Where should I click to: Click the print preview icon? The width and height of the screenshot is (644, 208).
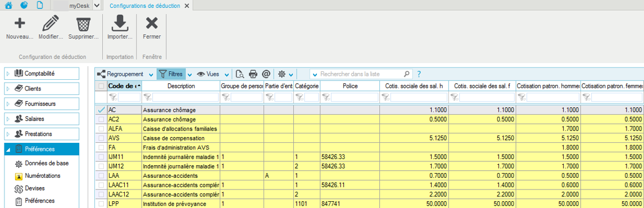pos(241,74)
